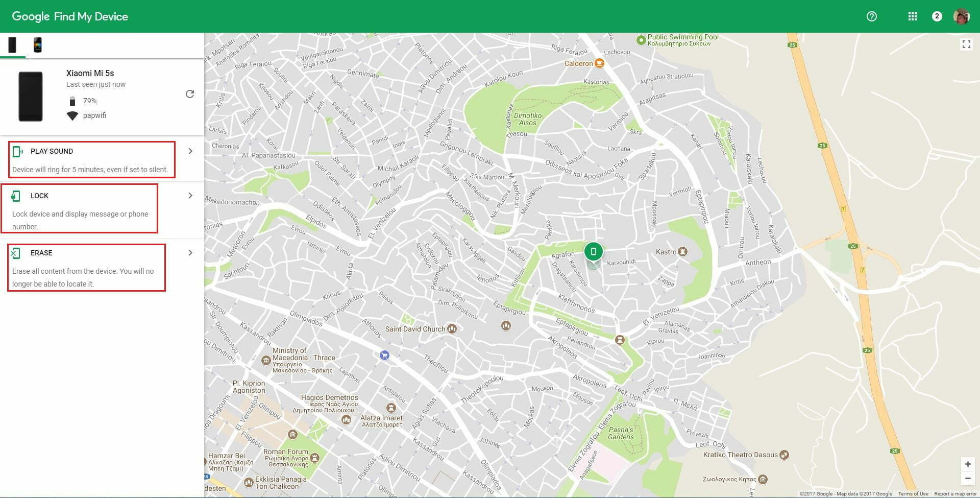
Task: Expand the Erase option chevron
Action: click(x=190, y=253)
